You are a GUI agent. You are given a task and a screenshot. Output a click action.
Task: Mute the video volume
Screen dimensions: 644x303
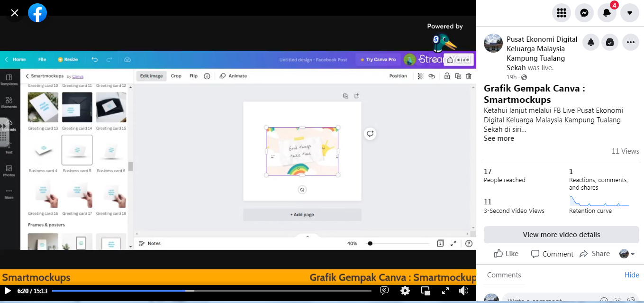(463, 291)
